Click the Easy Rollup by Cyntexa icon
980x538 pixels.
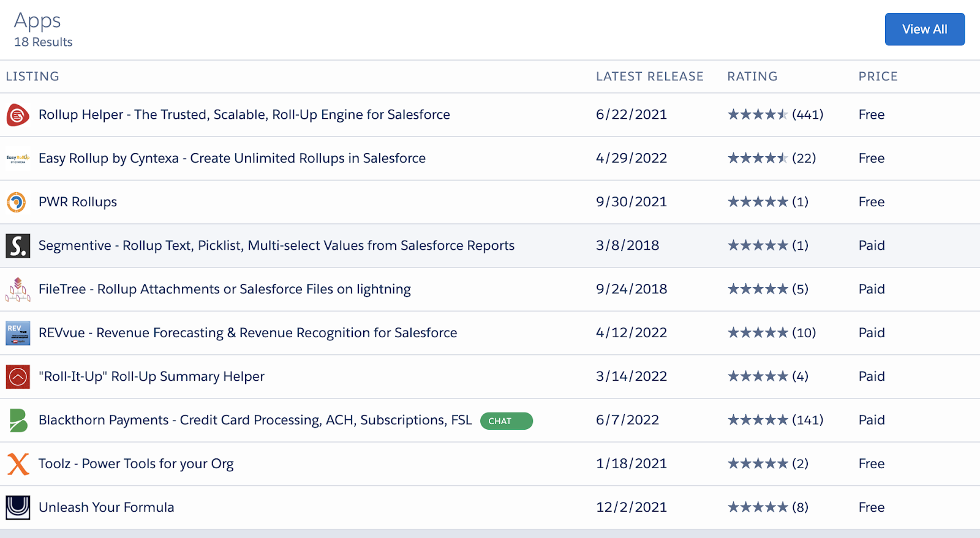pos(18,159)
